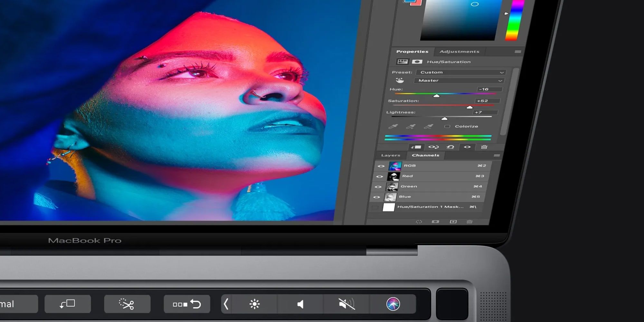The image size is (644, 322).
Task: Reset adjustment to defaults
Action: (x=450, y=147)
